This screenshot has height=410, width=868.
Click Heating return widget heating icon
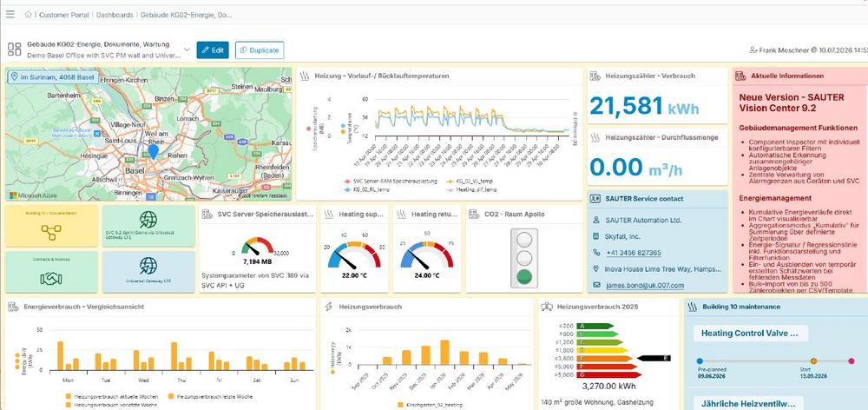401,214
